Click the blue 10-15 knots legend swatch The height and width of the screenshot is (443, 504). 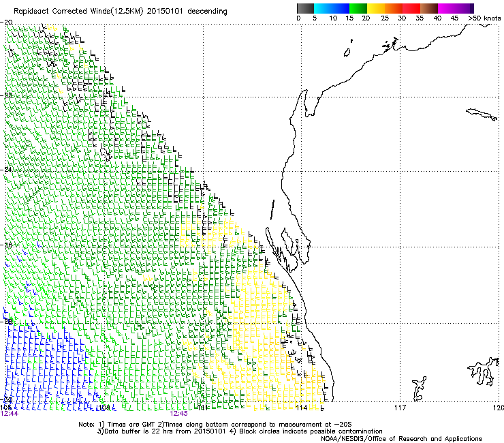point(341,8)
